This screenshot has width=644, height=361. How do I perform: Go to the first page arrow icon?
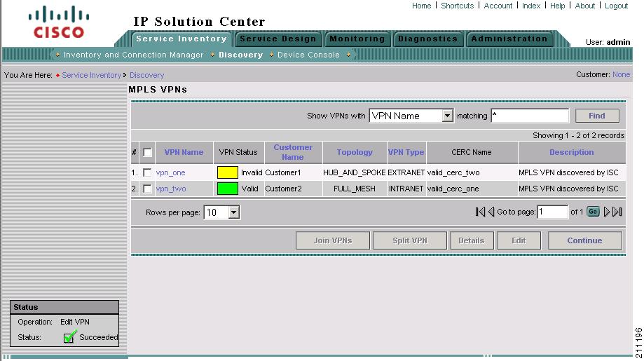pyautogui.click(x=480, y=212)
